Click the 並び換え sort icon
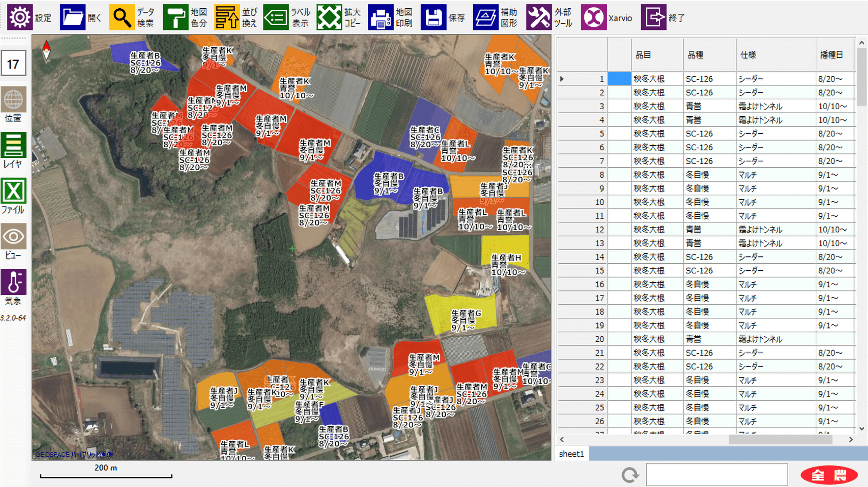The height and width of the screenshot is (487, 868). [x=227, y=17]
